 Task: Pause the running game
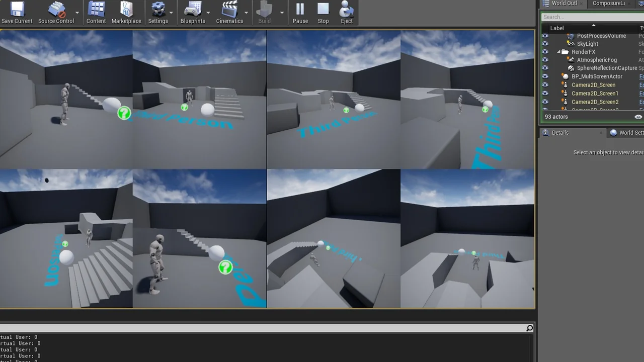tap(300, 10)
